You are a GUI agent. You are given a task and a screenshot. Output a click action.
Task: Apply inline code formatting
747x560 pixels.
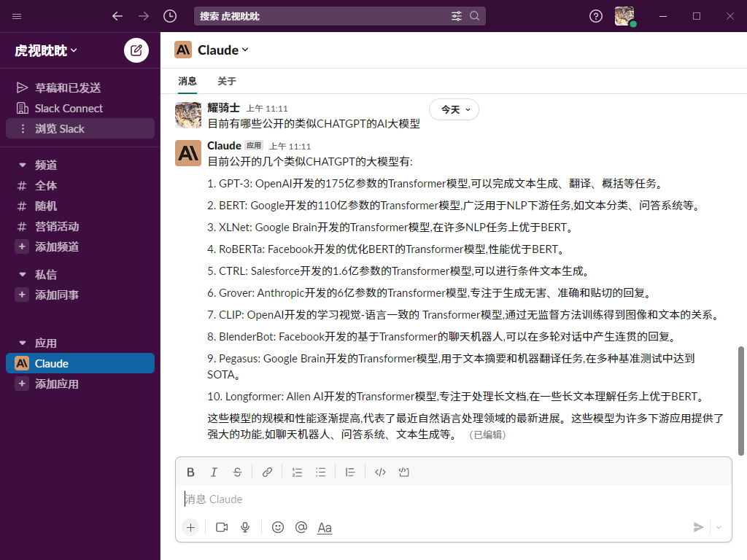(x=380, y=472)
